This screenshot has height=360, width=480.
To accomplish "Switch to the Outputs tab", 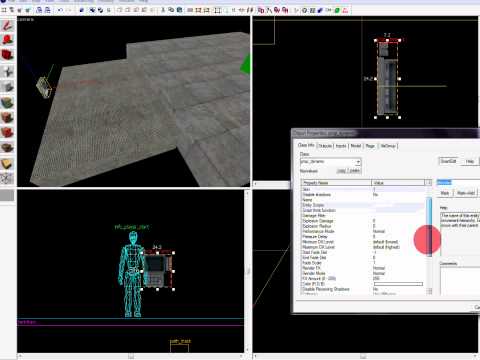I will click(325, 146).
